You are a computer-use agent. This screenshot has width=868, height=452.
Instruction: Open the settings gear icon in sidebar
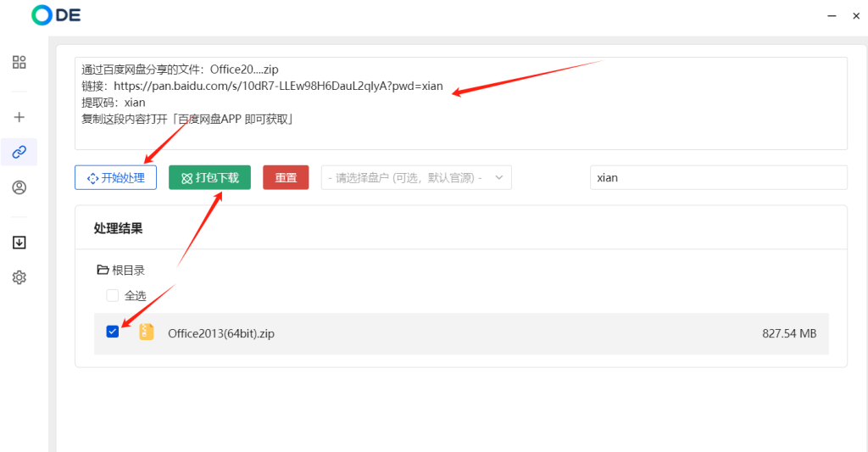click(x=19, y=277)
